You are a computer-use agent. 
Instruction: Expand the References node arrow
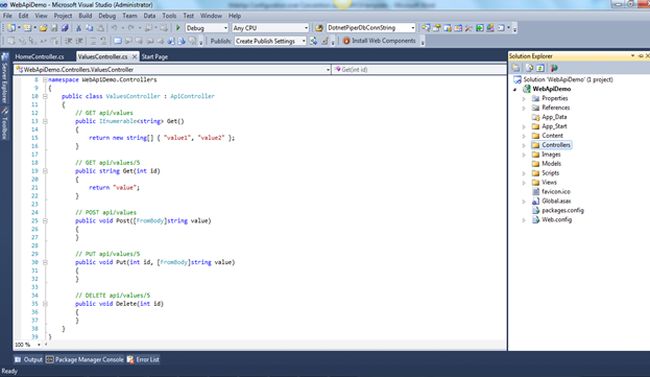(x=524, y=108)
